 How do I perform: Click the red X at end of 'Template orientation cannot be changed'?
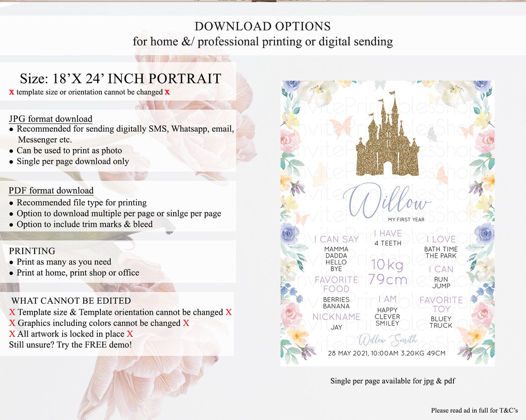(x=229, y=312)
